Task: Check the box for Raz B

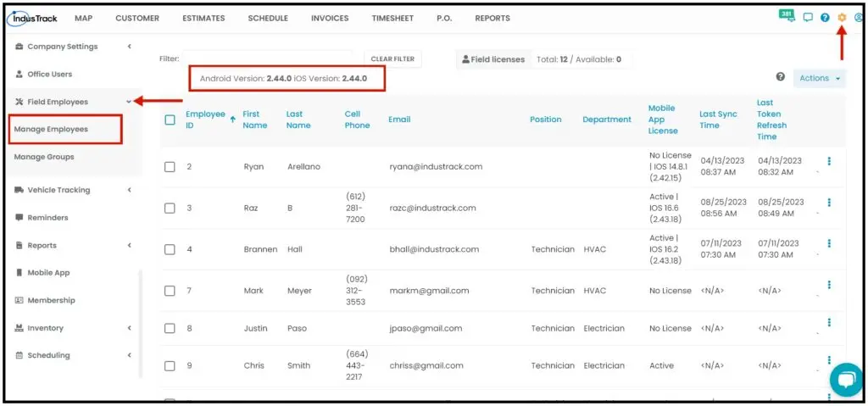Action: [x=170, y=209]
